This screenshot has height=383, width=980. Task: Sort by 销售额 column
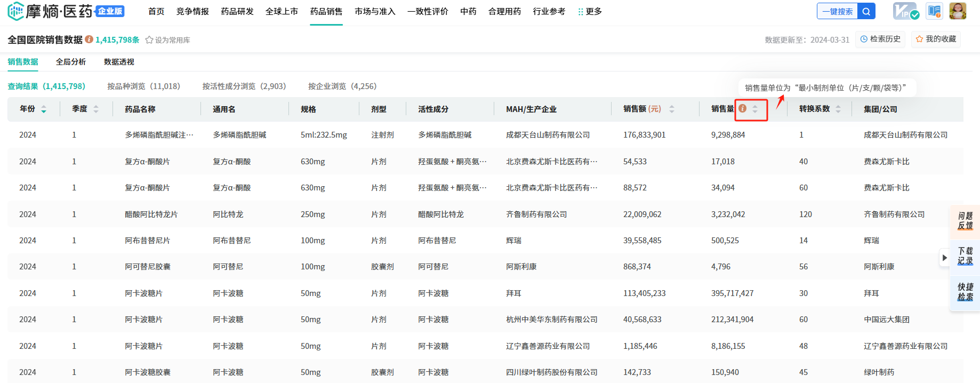[672, 109]
